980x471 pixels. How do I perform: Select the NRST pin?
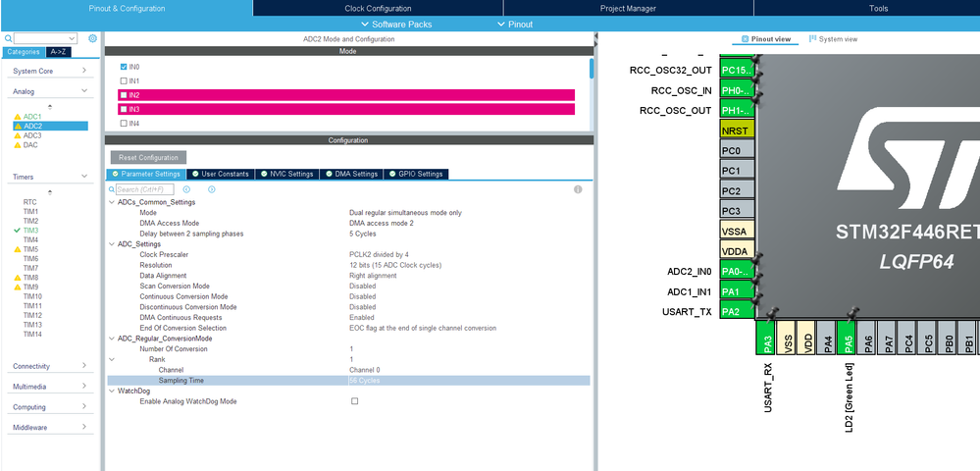(737, 131)
